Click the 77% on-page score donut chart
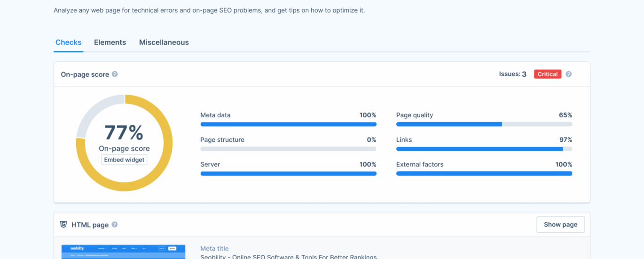The height and width of the screenshot is (259, 644). click(x=124, y=143)
